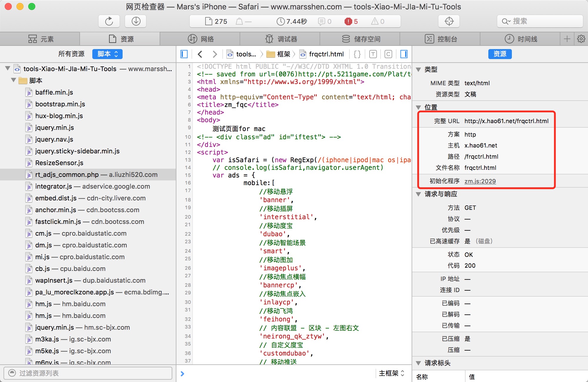Image resolution: width=588 pixels, height=382 pixels.
Task: Go back with the left chevron arrow
Action: click(200, 54)
